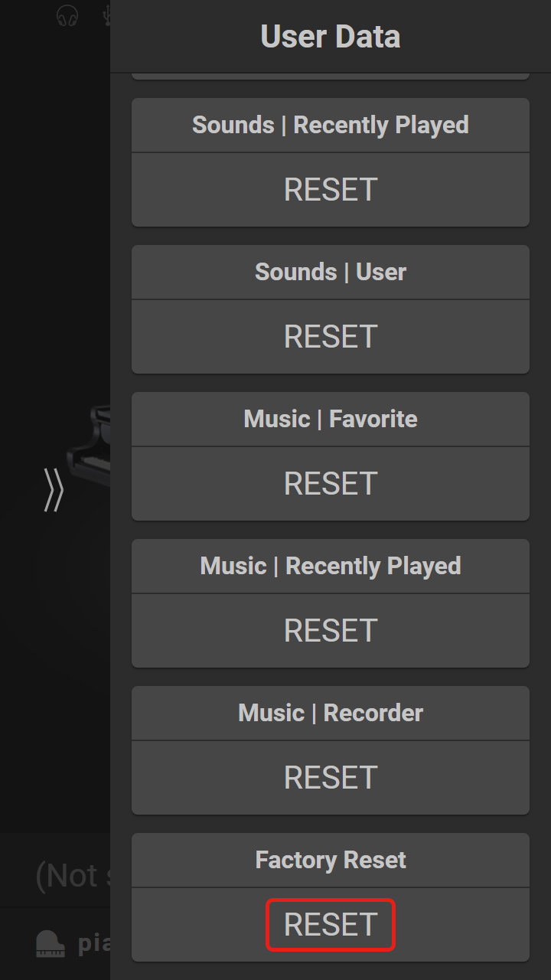Click the grand piano icon at bottom
The width and height of the screenshot is (551, 980).
click(x=51, y=943)
